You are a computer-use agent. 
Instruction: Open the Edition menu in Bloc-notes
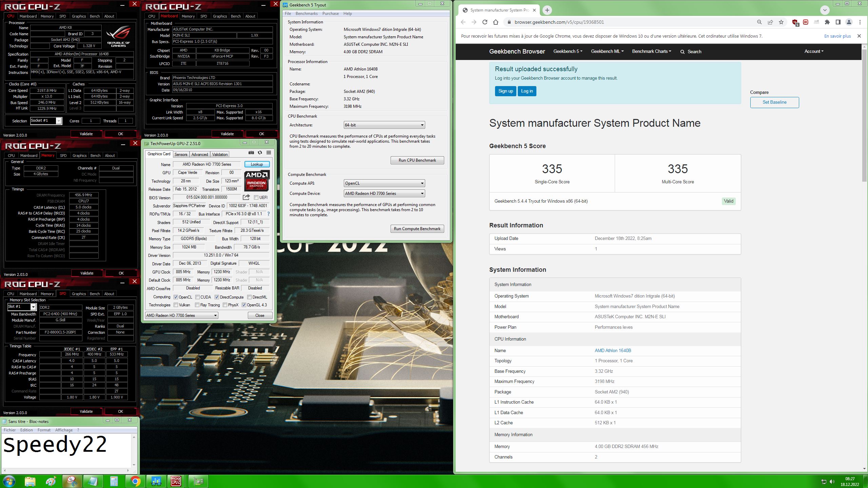coord(26,430)
